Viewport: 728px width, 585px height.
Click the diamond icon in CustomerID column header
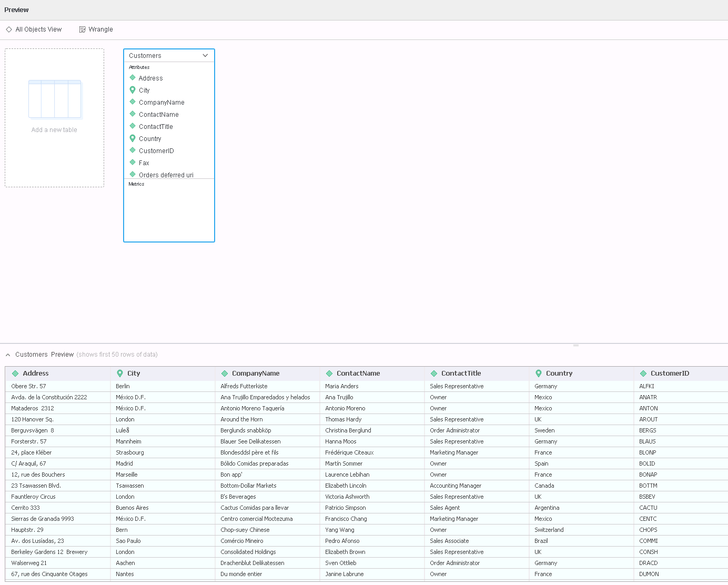point(643,374)
